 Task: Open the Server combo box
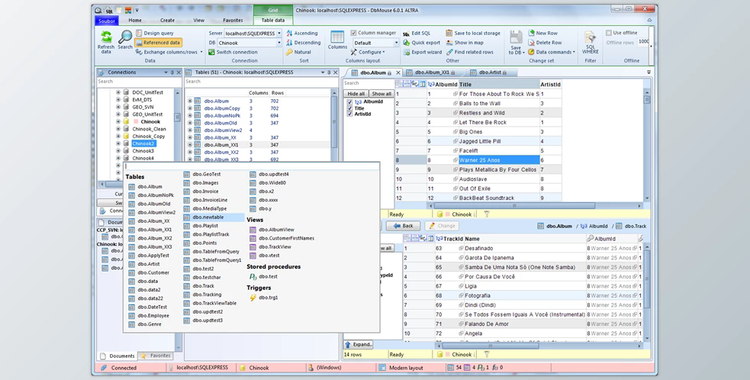(253, 33)
